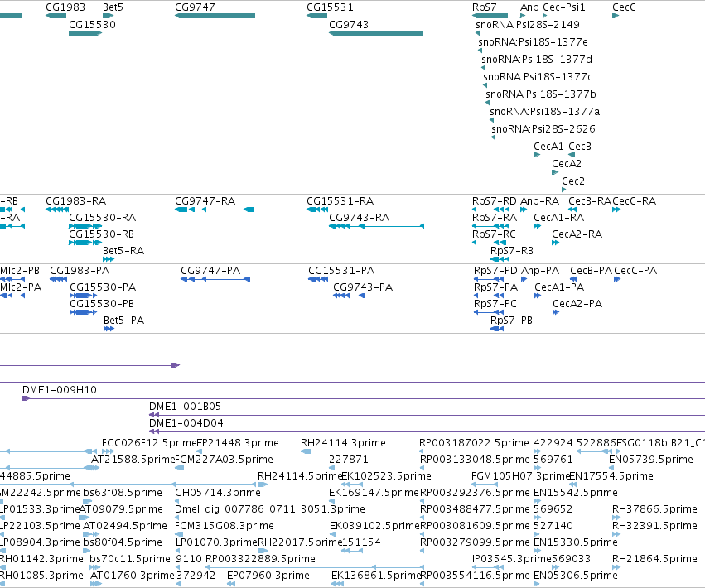705x588 pixels.
Task: Select the Bet5 gene label
Action: pyautogui.click(x=113, y=7)
